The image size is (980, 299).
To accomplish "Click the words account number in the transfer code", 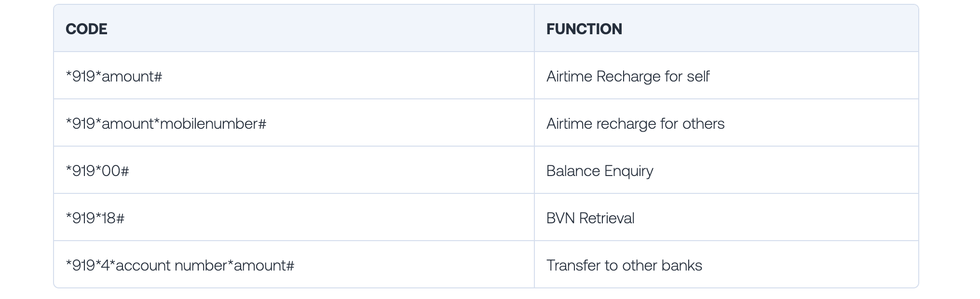I will pyautogui.click(x=171, y=265).
